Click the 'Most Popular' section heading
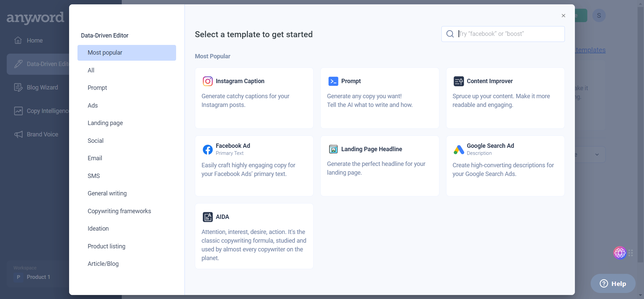This screenshot has height=299, width=644. 213,56
